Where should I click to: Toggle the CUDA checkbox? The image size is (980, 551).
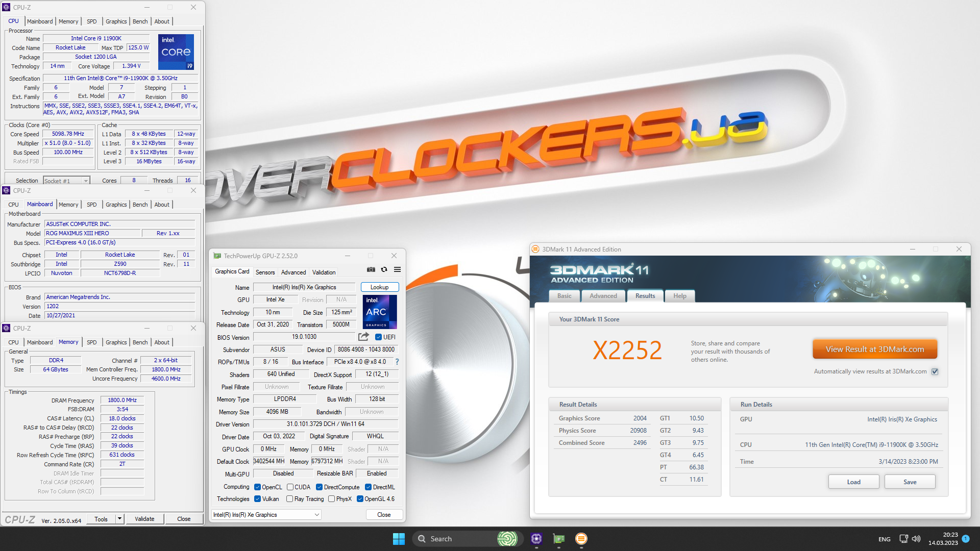pyautogui.click(x=290, y=487)
